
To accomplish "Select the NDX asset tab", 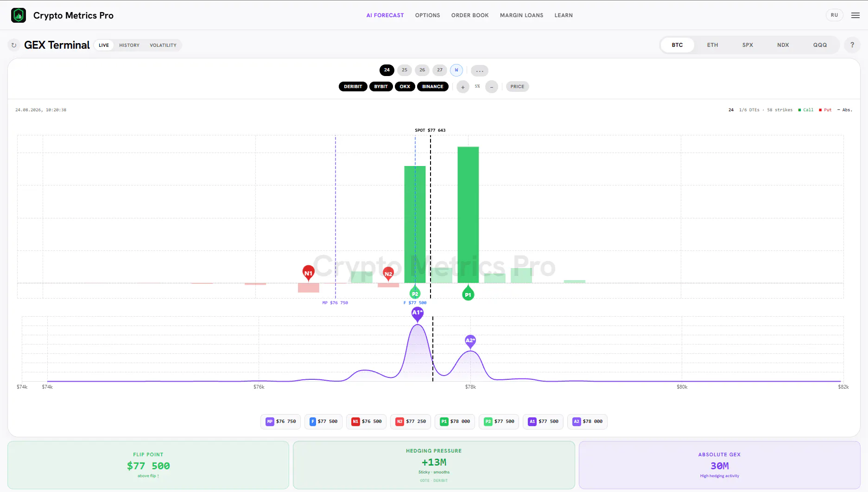I will coord(783,45).
